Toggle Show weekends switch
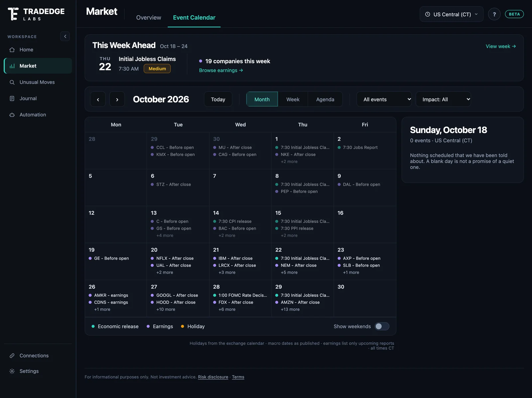The image size is (532, 398). (382, 327)
